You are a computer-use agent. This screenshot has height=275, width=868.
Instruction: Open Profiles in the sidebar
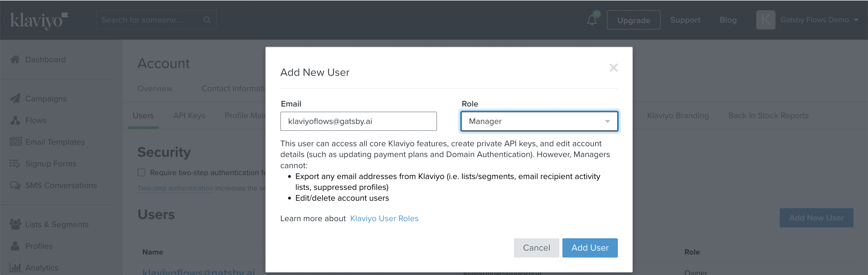(x=39, y=246)
